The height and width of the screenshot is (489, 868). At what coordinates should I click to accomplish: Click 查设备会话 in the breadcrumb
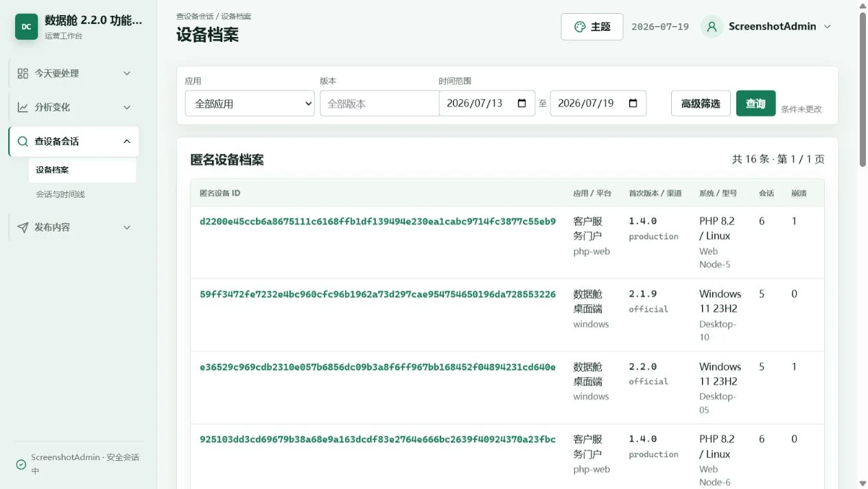pos(195,16)
